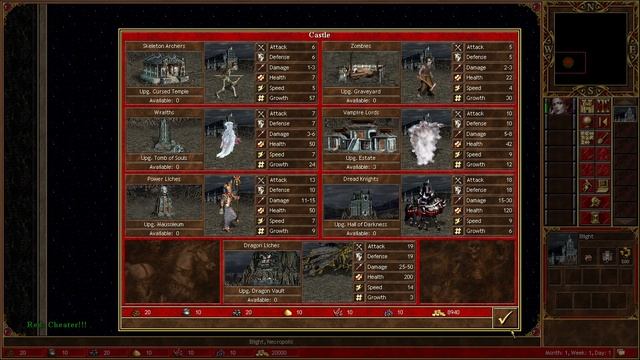Click the Wraith creature portrait

tap(229, 139)
